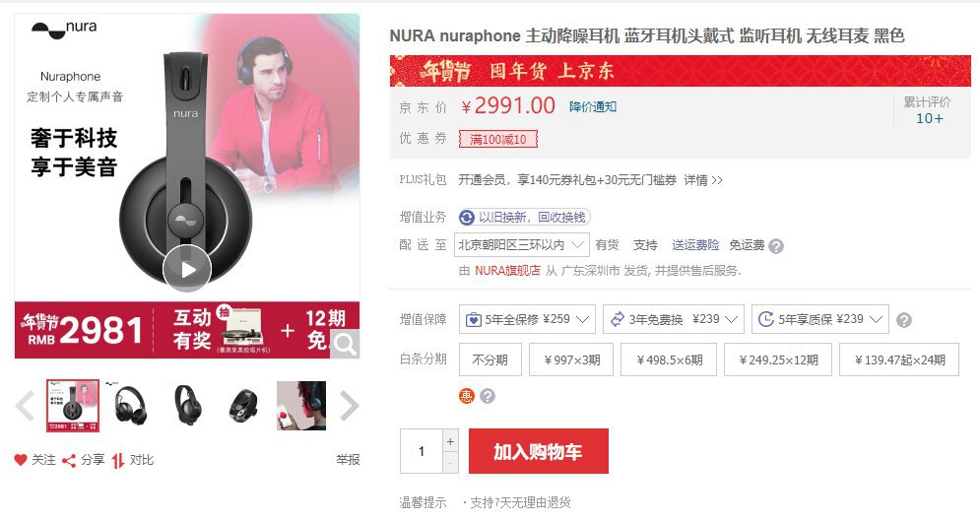Screen dimensions: 980x522
Task: Click help icon beside the 5年享质保 option
Action: coord(904,320)
